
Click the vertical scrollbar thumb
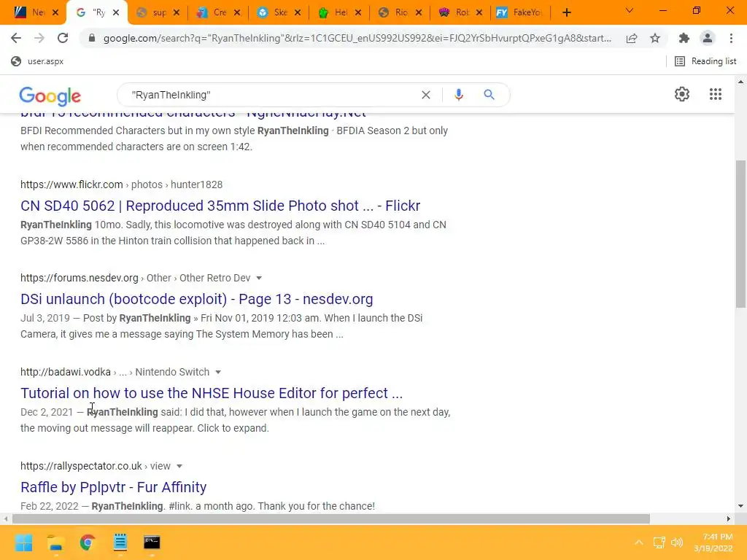740,234
